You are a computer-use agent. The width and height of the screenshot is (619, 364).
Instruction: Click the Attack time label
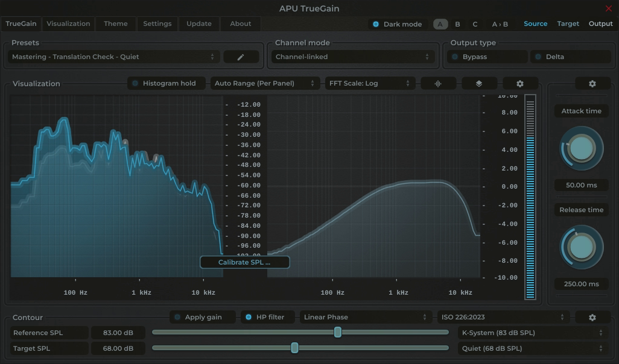point(582,111)
